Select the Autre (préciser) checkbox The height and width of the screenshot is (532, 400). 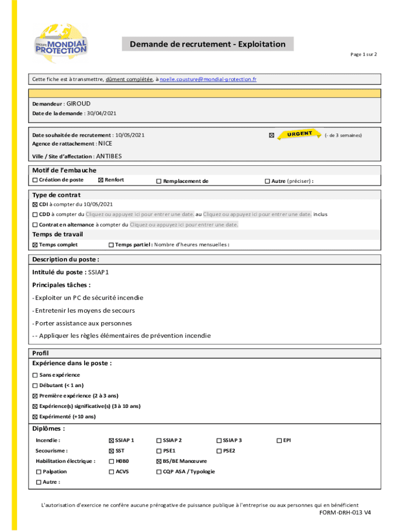[x=267, y=181]
